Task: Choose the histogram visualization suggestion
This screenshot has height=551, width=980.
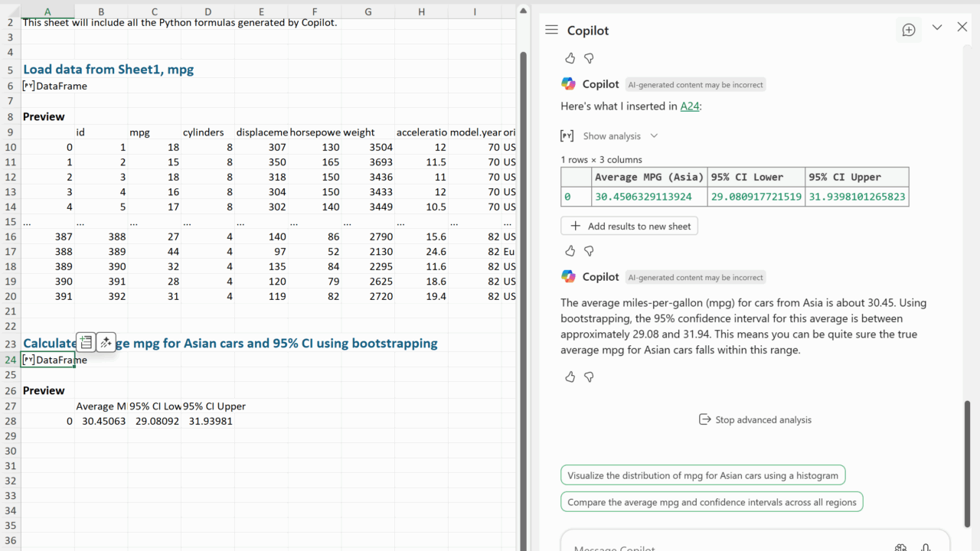Action: (x=702, y=475)
